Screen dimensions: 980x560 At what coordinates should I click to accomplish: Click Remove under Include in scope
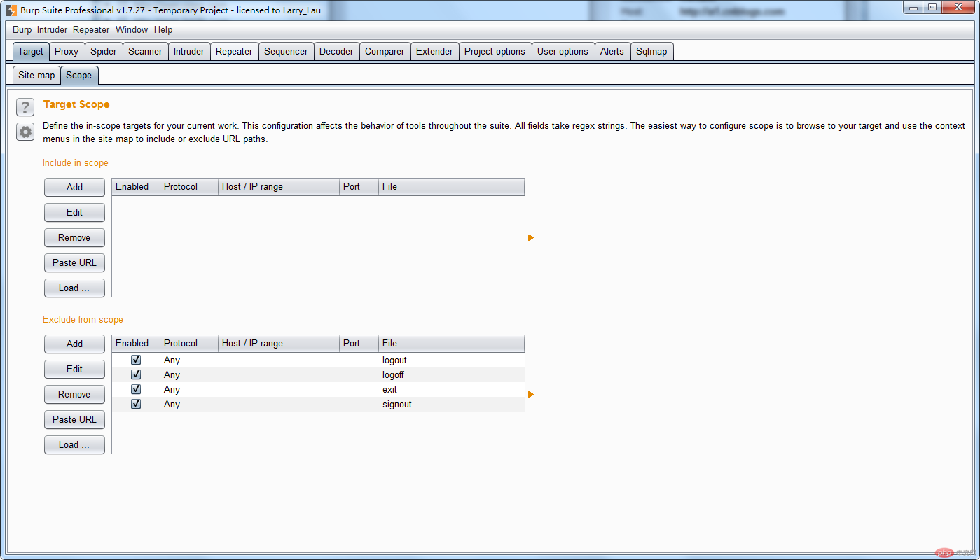[74, 237]
